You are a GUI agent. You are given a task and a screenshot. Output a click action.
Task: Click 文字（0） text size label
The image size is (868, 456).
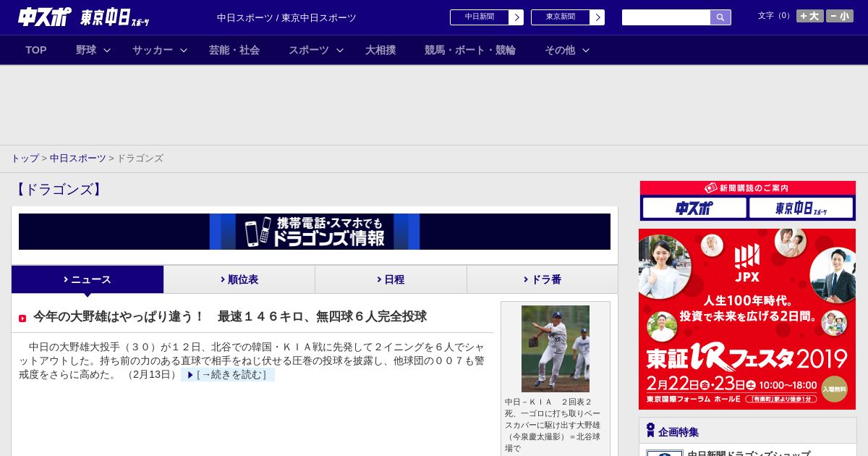tap(775, 16)
